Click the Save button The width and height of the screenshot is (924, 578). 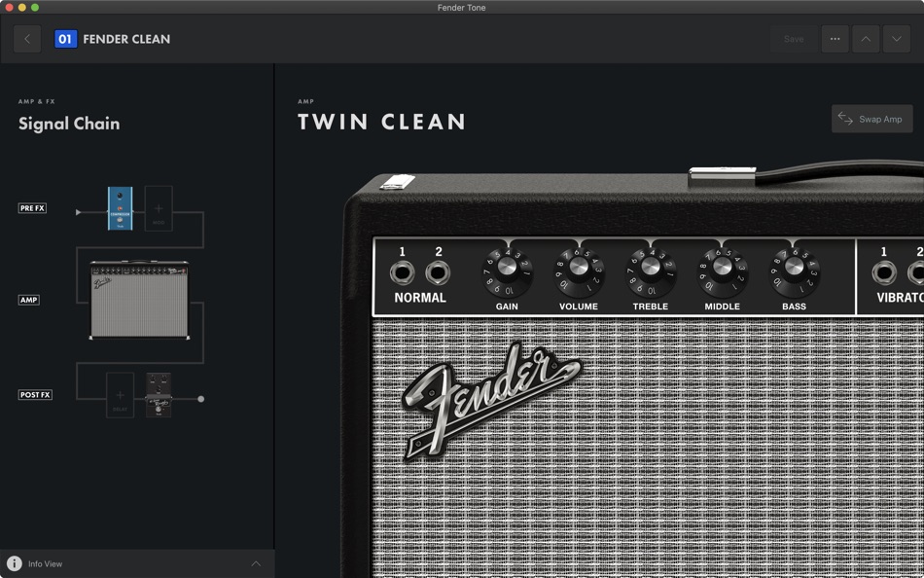pos(793,39)
